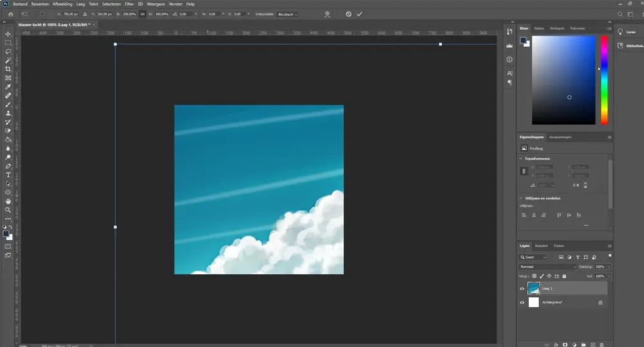Switch to warp mode icon in options bar
This screenshot has width=644, height=347.
pos(327,14)
